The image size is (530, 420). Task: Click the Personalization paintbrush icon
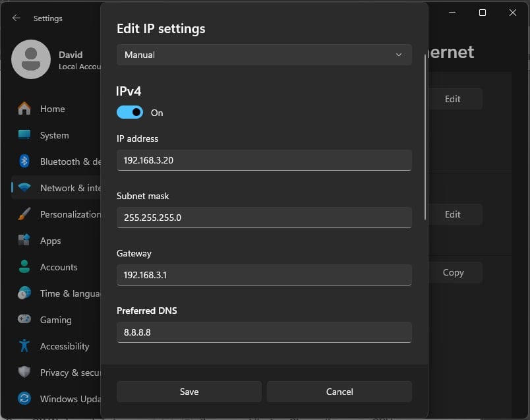24,214
